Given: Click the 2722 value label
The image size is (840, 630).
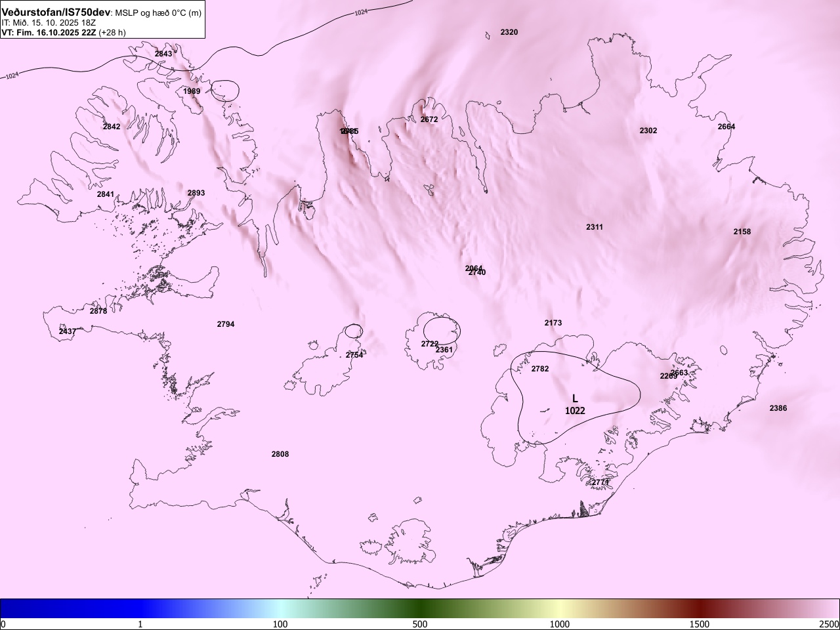Looking at the screenshot, I should 430,344.
